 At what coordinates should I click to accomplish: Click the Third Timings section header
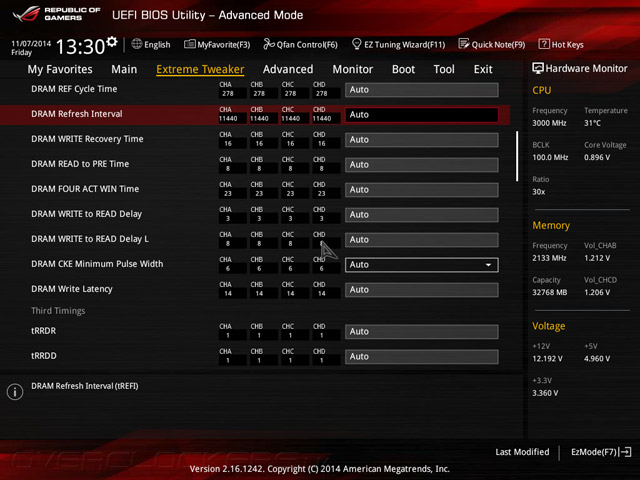pyautogui.click(x=58, y=311)
